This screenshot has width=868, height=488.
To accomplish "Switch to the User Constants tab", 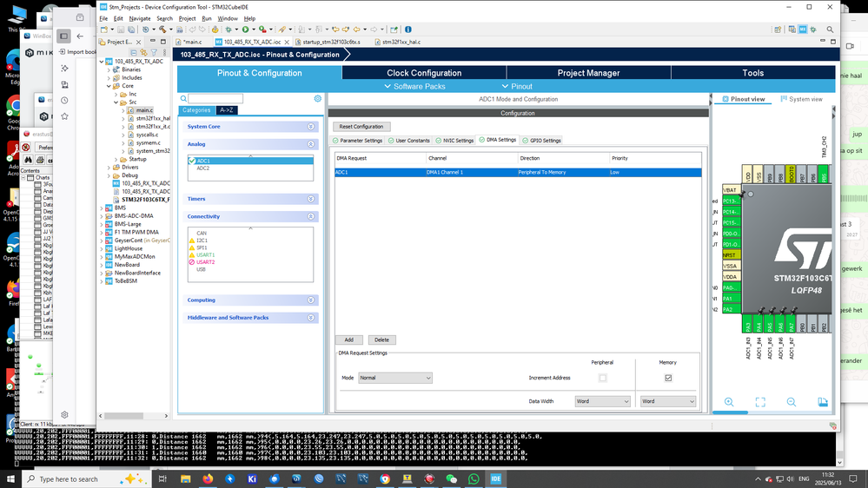I will click(x=409, y=141).
